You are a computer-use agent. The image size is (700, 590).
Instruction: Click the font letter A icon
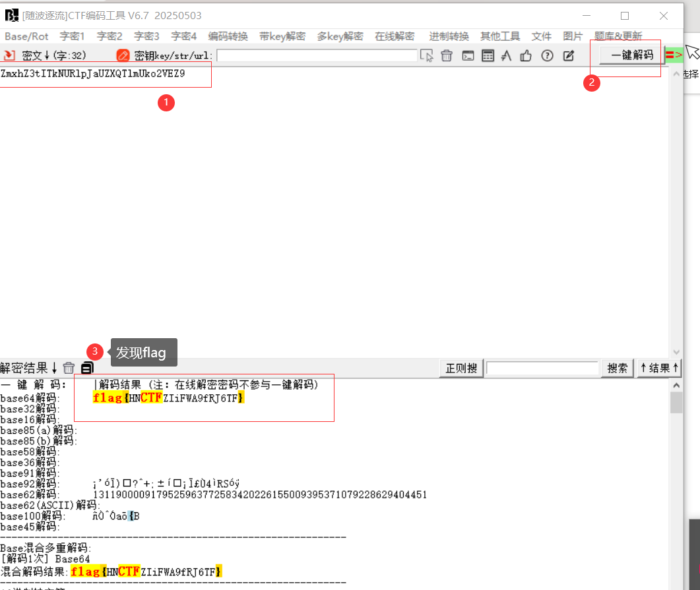click(506, 56)
